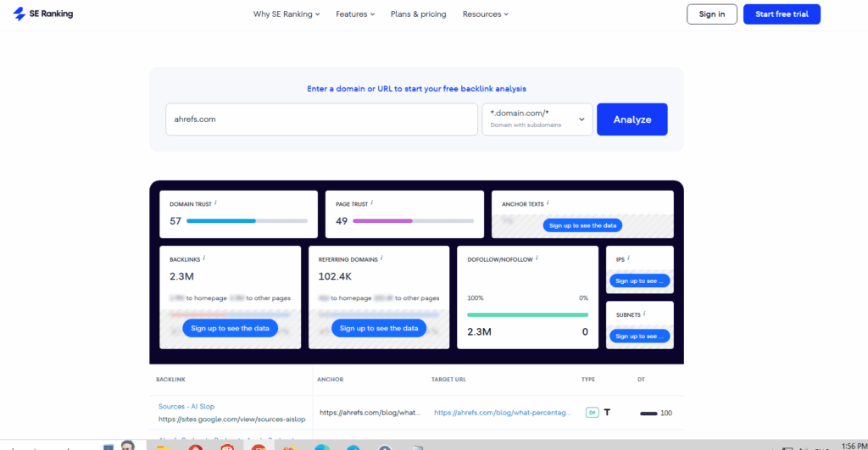Click the Backlinks value 2.3M
This screenshot has height=450, width=868.
tap(181, 276)
